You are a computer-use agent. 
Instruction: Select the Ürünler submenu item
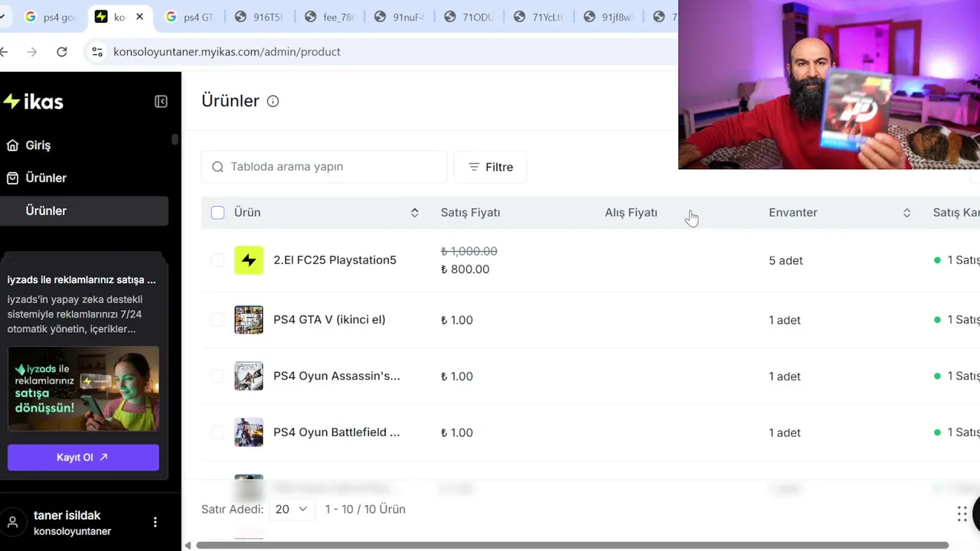tap(84, 211)
